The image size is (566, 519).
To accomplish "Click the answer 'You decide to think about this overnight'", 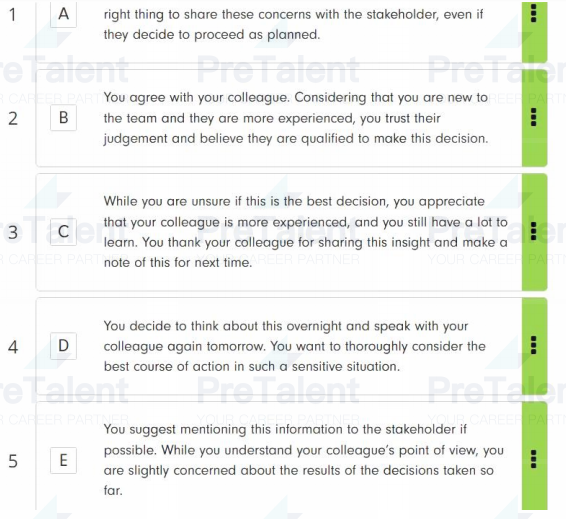I will pos(295,346).
